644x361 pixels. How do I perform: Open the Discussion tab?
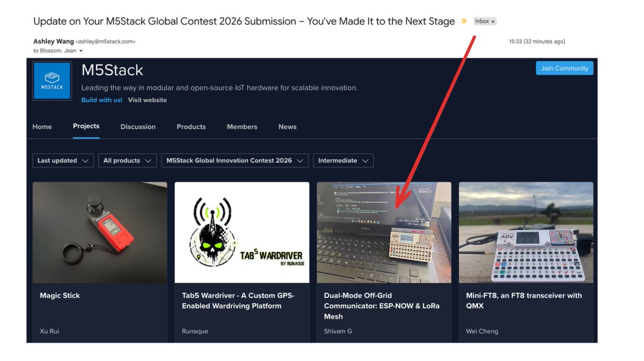138,127
